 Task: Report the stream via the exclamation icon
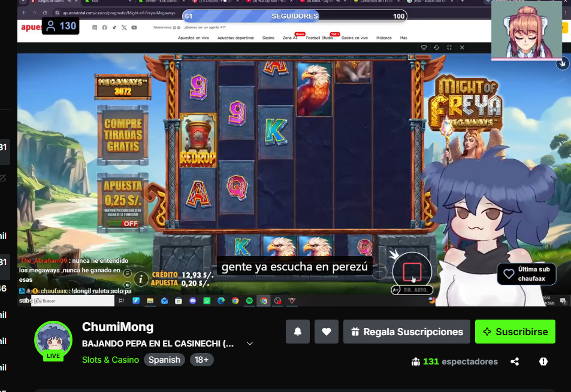[543, 361]
